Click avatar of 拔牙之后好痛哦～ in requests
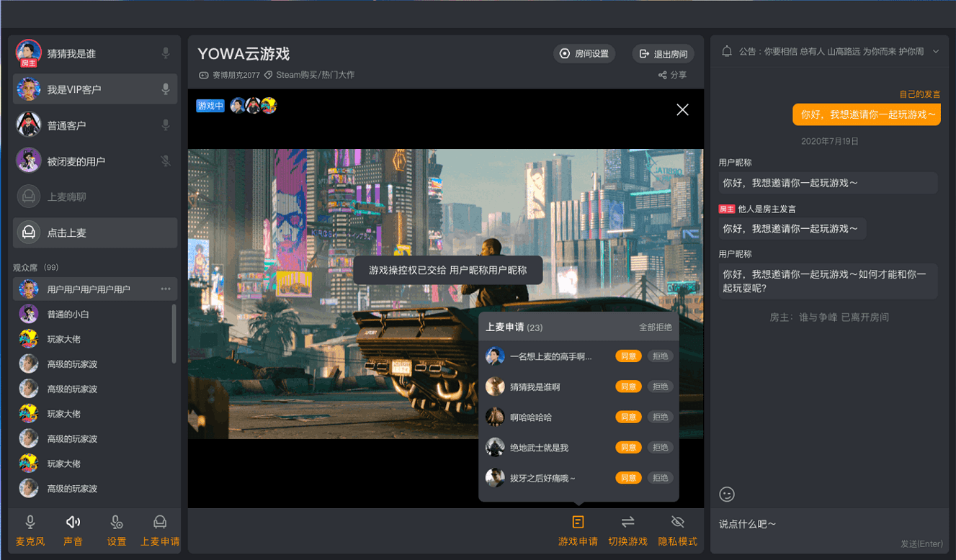The height and width of the screenshot is (560, 956). point(495,478)
